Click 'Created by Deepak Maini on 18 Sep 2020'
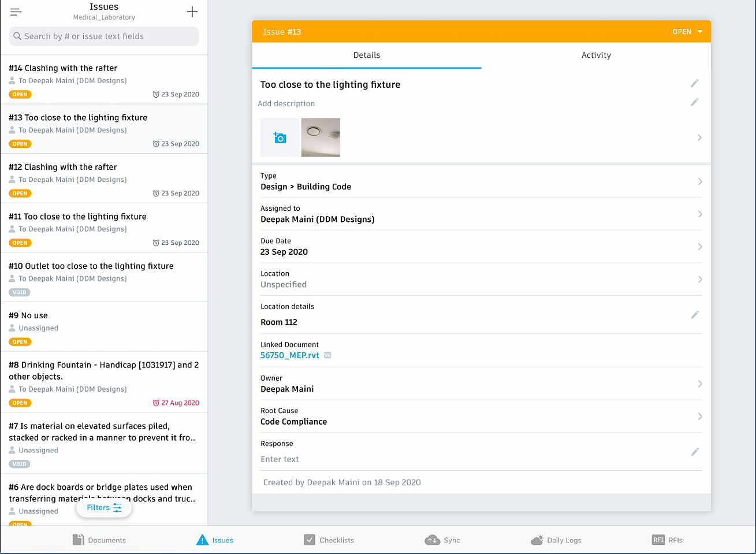Viewport: 756px width, 554px height. [342, 482]
